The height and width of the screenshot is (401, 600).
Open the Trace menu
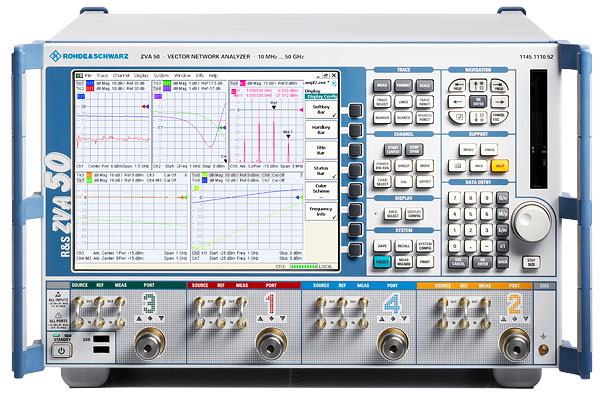(102, 75)
